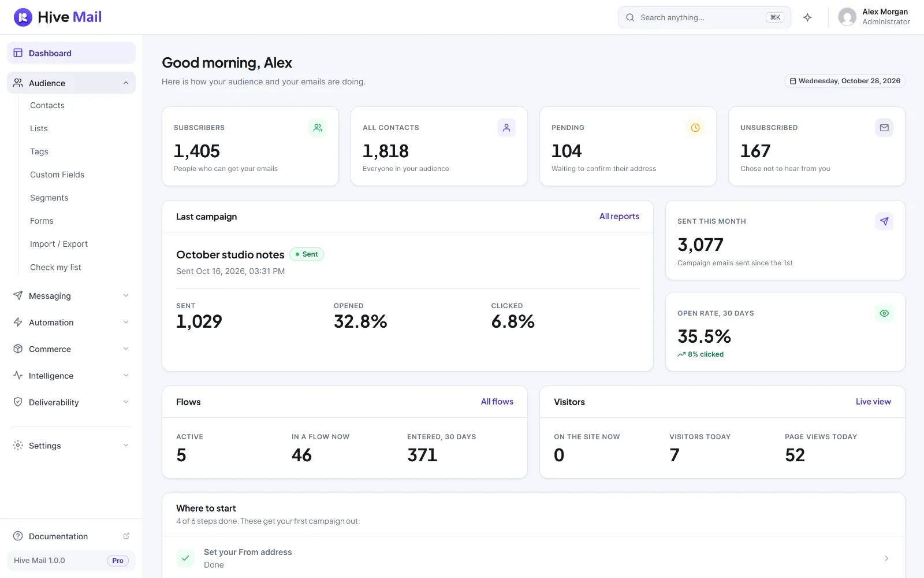The image size is (924, 578).
Task: Open Tags under Audience
Action: 39,151
